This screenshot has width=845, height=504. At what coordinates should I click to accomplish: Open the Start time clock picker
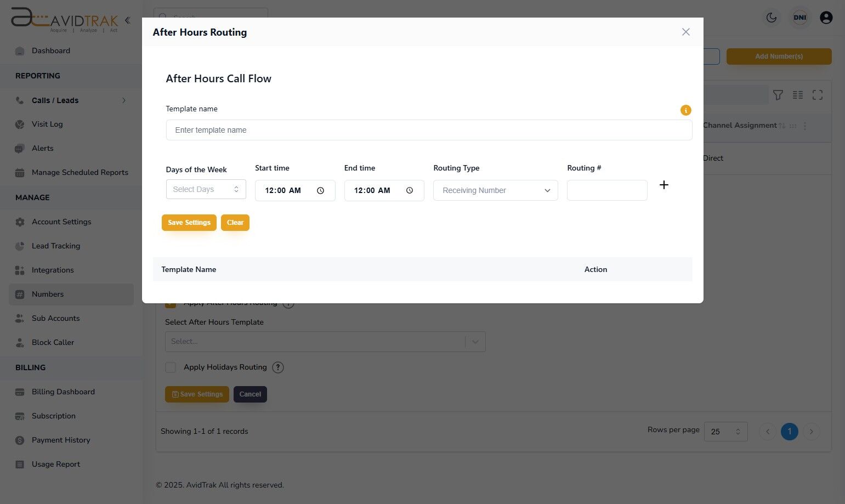320,191
